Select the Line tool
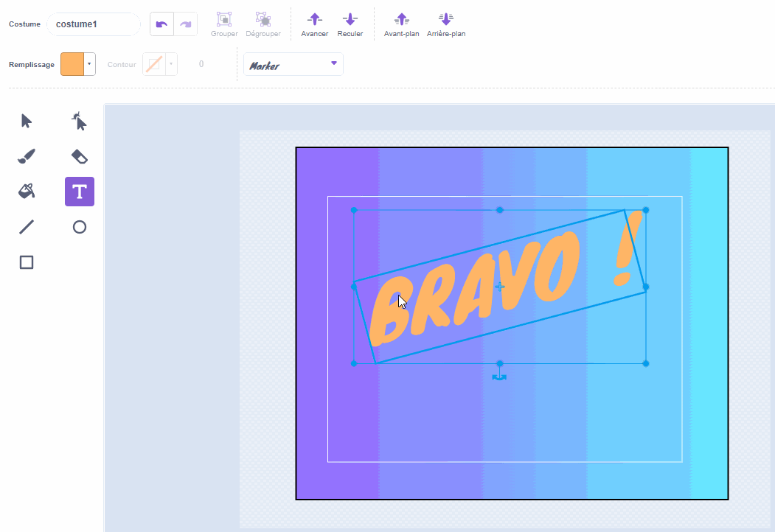This screenshot has height=532, width=775. [27, 227]
